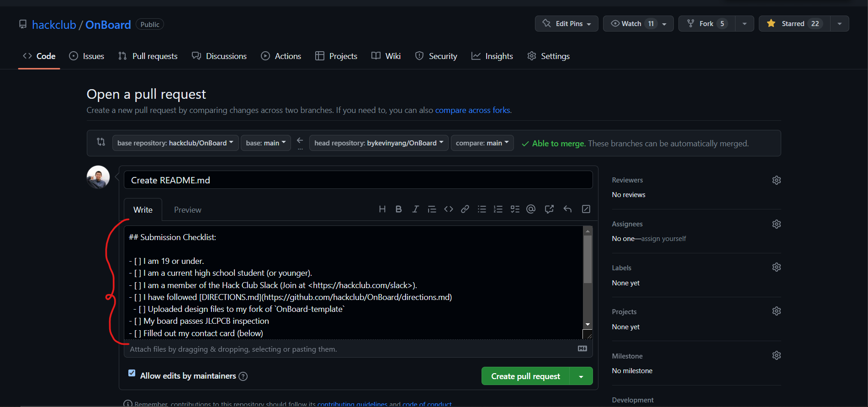The image size is (868, 407).
Task: Click the pull request title field
Action: tap(358, 180)
